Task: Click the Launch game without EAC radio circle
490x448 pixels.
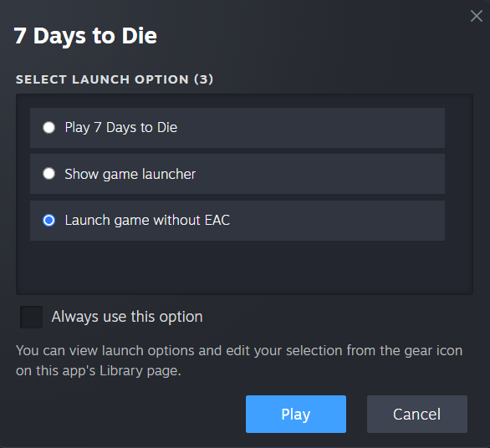Action: (49, 221)
